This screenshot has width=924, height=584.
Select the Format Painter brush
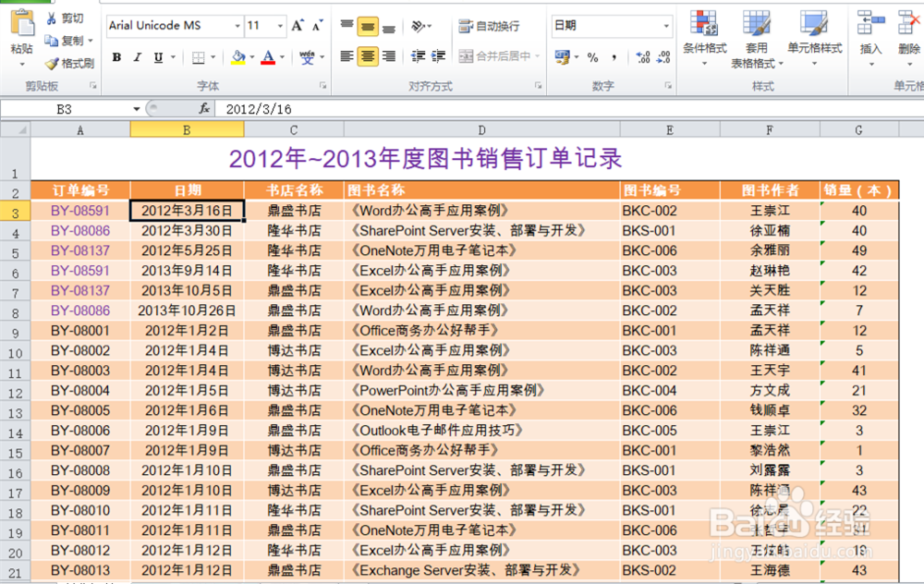52,63
